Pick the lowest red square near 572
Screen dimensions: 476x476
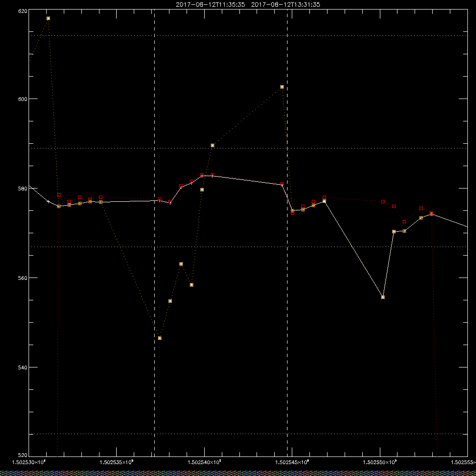pyautogui.click(x=404, y=222)
